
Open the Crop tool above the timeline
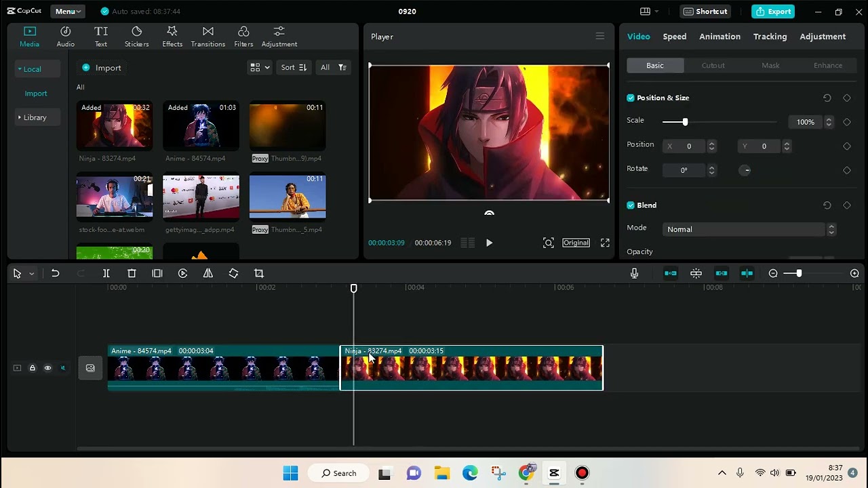(x=258, y=273)
